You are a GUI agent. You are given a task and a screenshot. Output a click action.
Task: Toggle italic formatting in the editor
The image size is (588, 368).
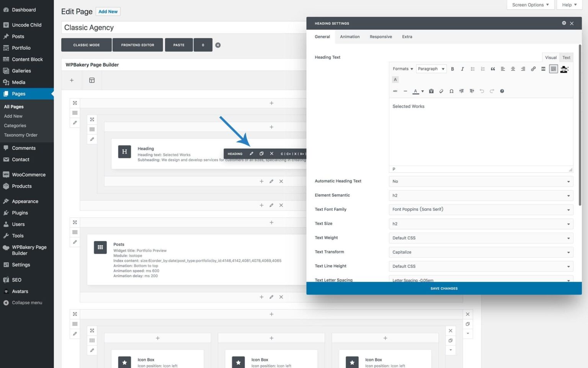point(462,69)
